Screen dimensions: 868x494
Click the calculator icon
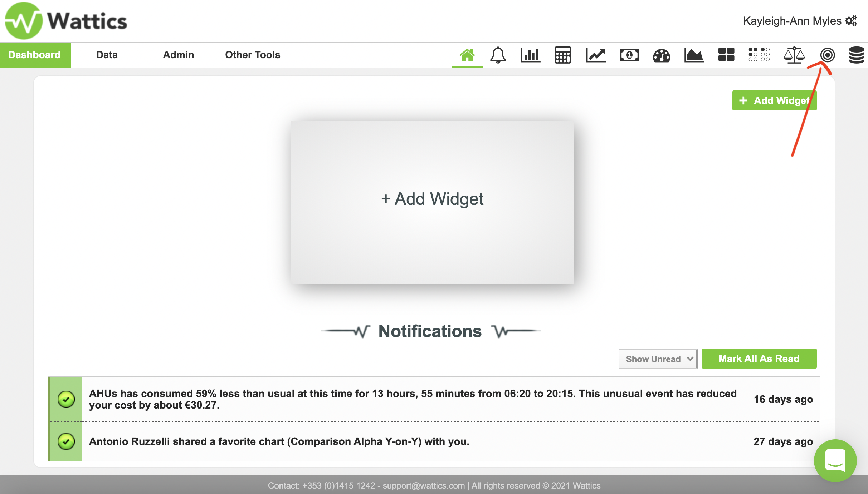563,55
